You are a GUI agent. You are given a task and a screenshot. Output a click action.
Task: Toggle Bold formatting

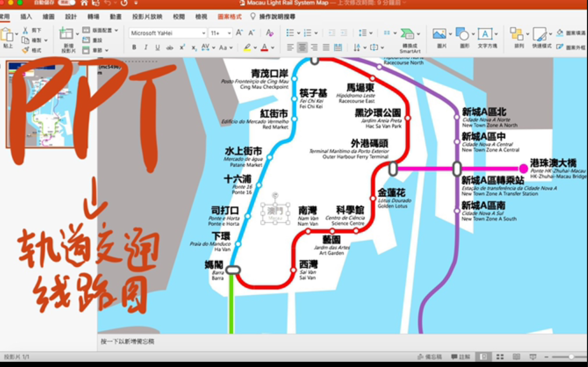pos(134,48)
